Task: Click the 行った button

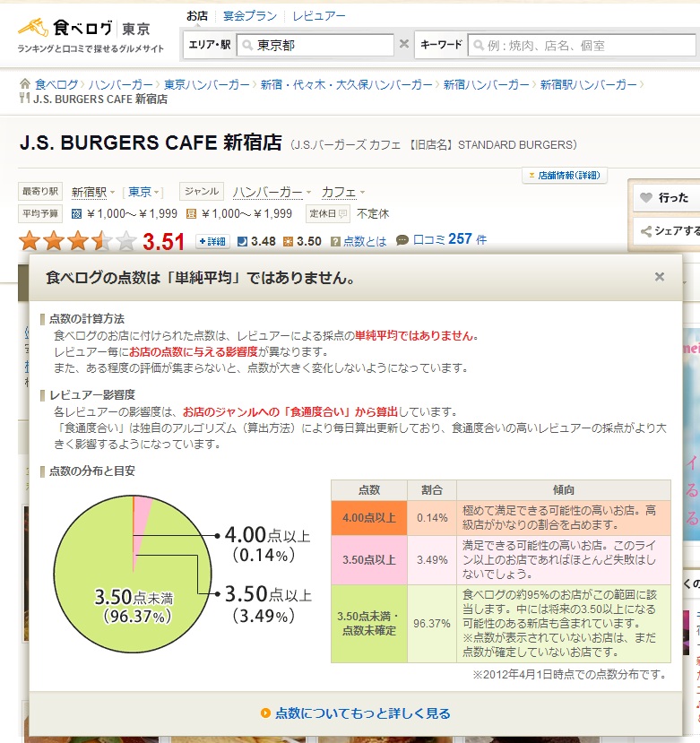Action: coord(667,197)
